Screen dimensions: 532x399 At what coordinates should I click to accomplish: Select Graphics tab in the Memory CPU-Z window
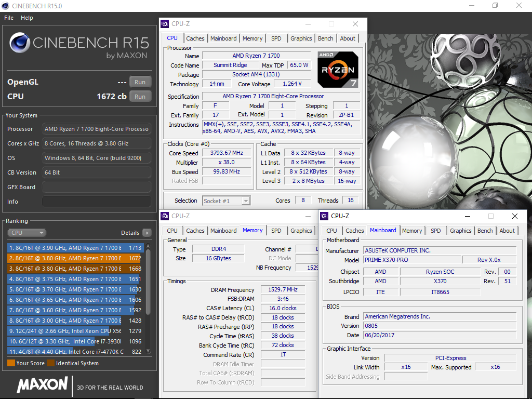(x=301, y=231)
